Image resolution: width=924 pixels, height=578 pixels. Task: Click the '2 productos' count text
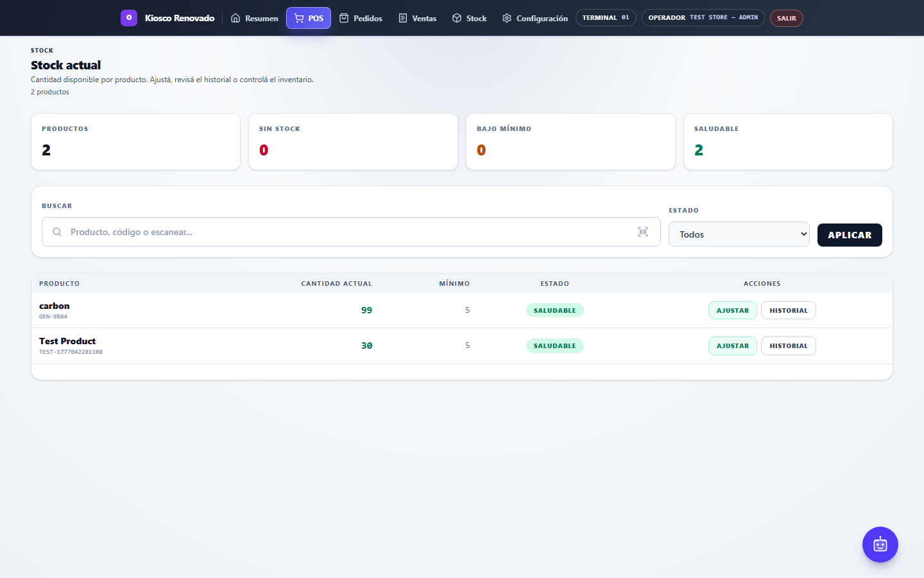tap(50, 92)
